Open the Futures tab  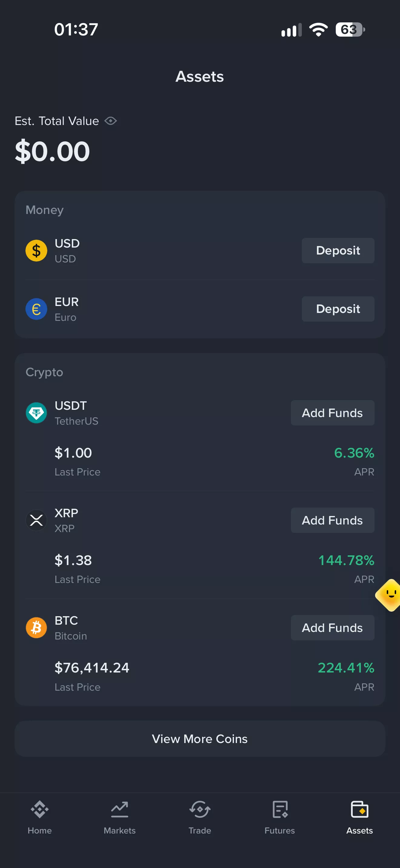[x=280, y=817]
